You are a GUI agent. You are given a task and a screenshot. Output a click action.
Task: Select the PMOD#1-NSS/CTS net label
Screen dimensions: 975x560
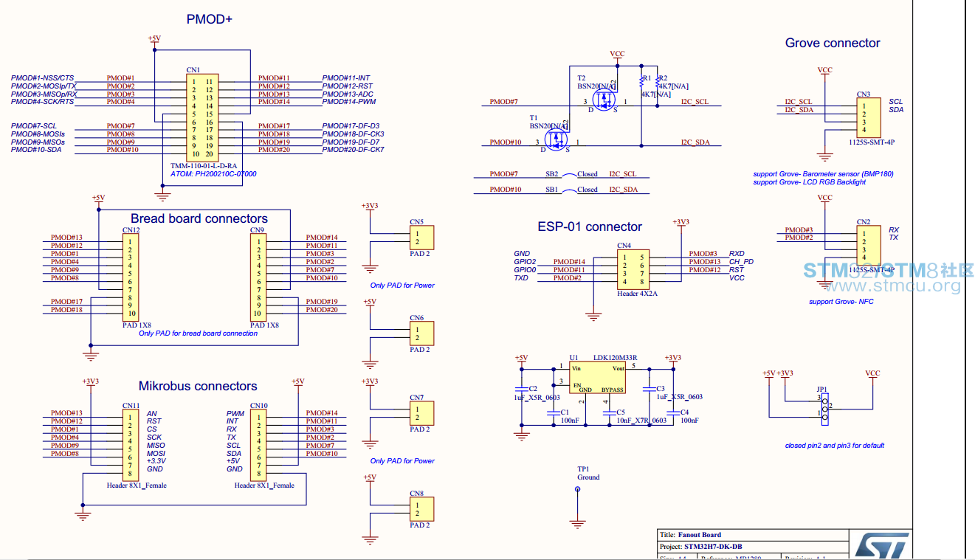(42, 78)
